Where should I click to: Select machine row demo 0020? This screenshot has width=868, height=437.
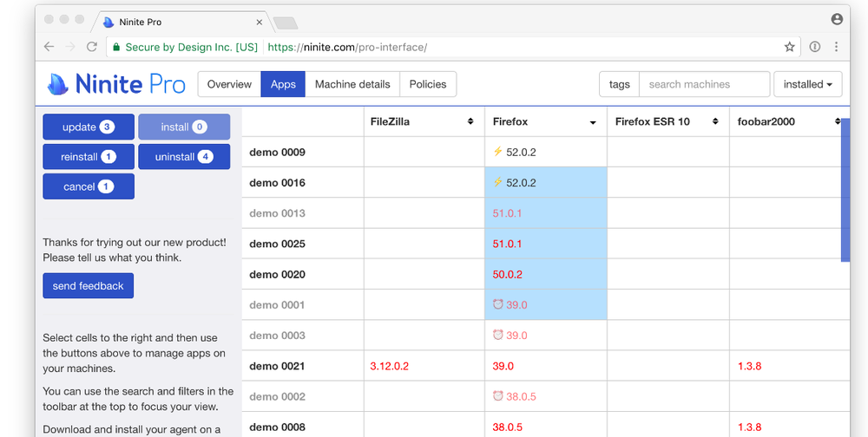(302, 274)
